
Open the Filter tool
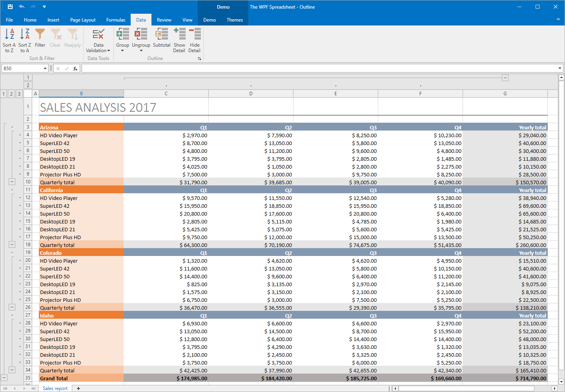(x=40, y=39)
